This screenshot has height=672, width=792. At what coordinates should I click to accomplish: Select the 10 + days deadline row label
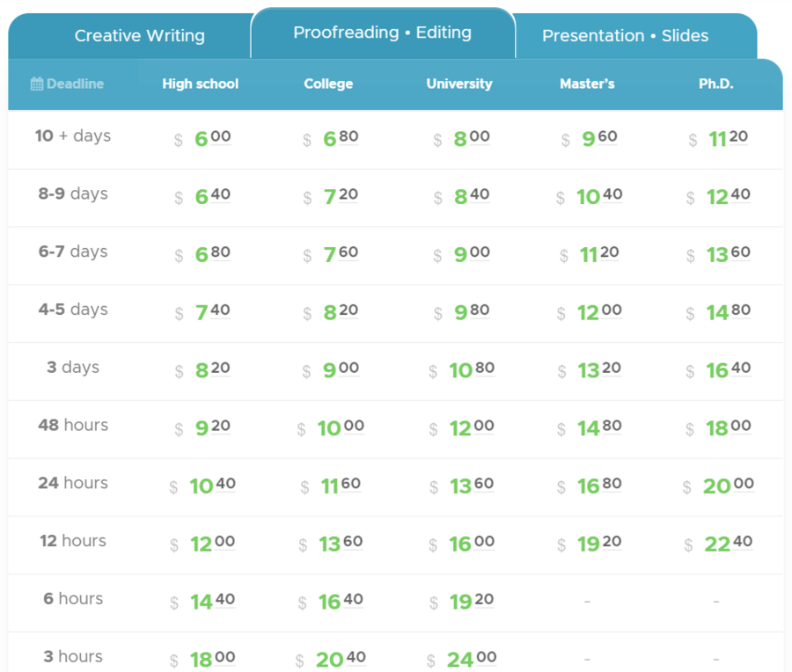[x=72, y=136]
